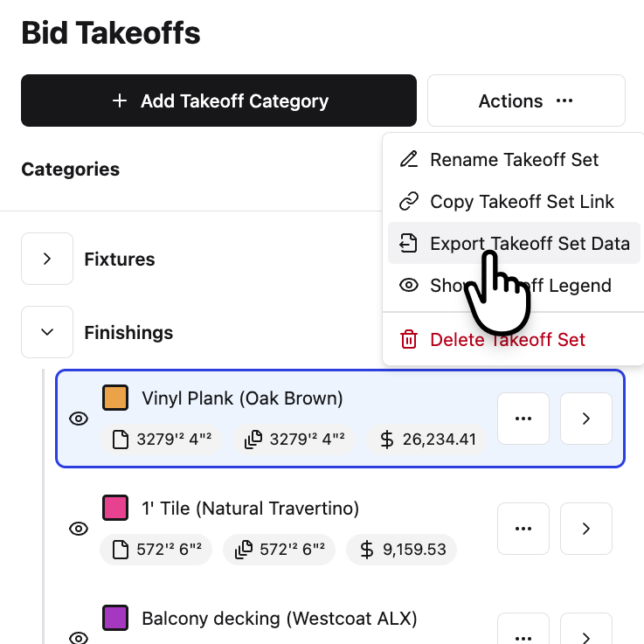Click the eye icon beside the takeoff legend option
This screenshot has height=644, width=644.
408,286
